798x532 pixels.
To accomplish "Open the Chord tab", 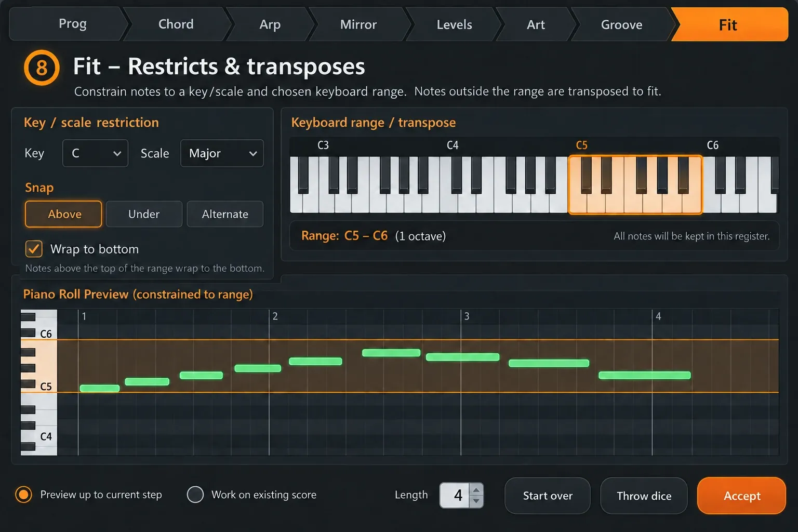I will (x=176, y=24).
